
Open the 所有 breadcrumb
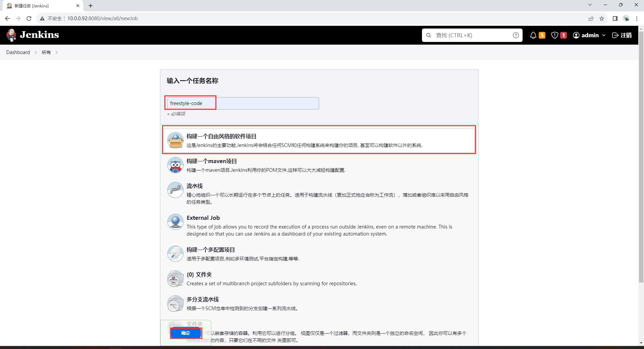[x=46, y=52]
